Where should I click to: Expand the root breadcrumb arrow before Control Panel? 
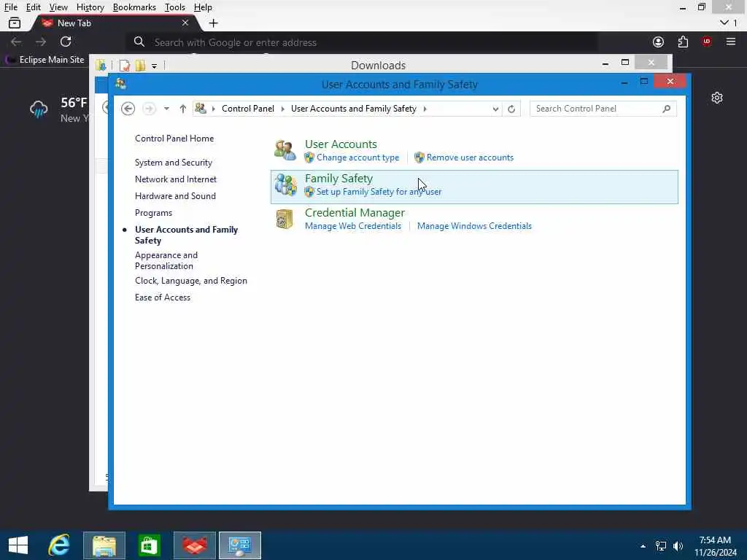point(214,109)
